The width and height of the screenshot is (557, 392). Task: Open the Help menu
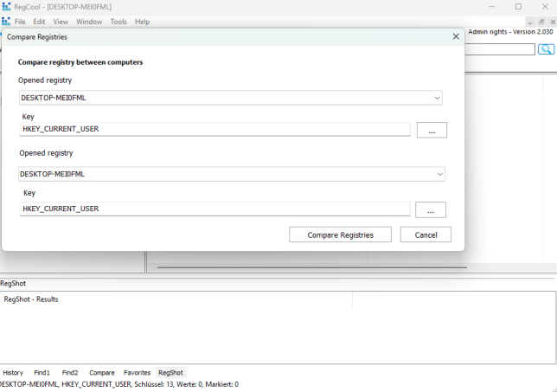click(142, 22)
